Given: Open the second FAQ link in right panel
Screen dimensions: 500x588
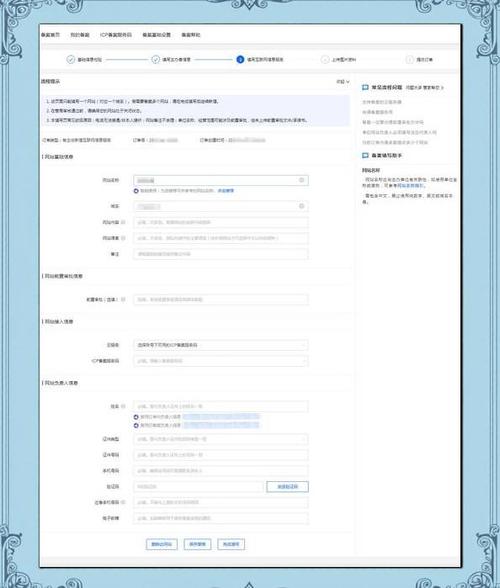Looking at the screenshot, I should (377, 112).
